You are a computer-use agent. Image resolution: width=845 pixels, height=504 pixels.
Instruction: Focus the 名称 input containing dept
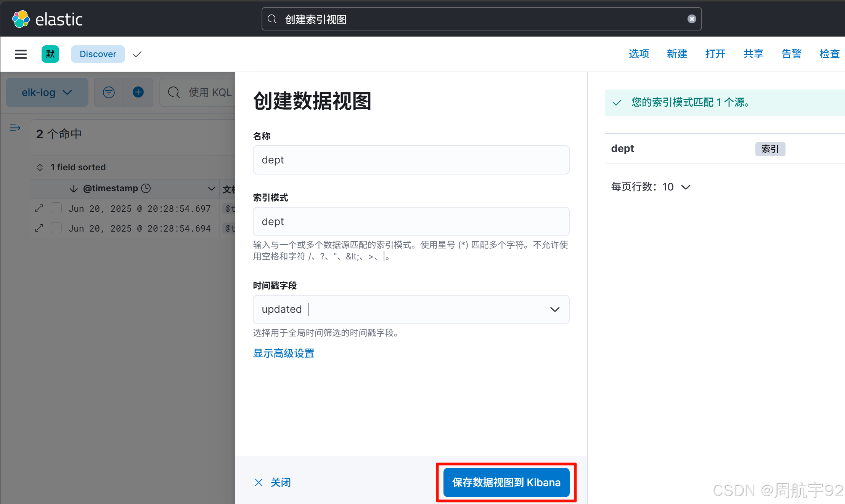(x=411, y=160)
